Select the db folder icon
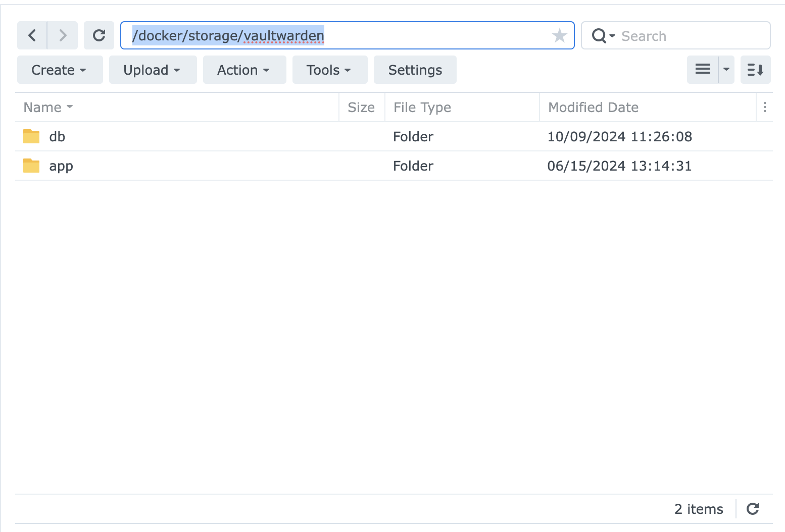The height and width of the screenshot is (532, 785). (31, 136)
